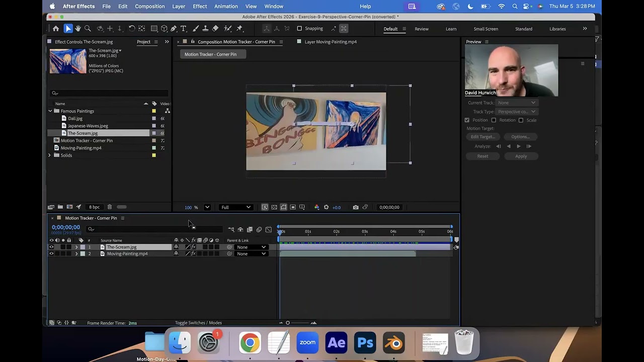The height and width of the screenshot is (362, 644).
Task: Select the Type text tool
Action: pos(184,29)
